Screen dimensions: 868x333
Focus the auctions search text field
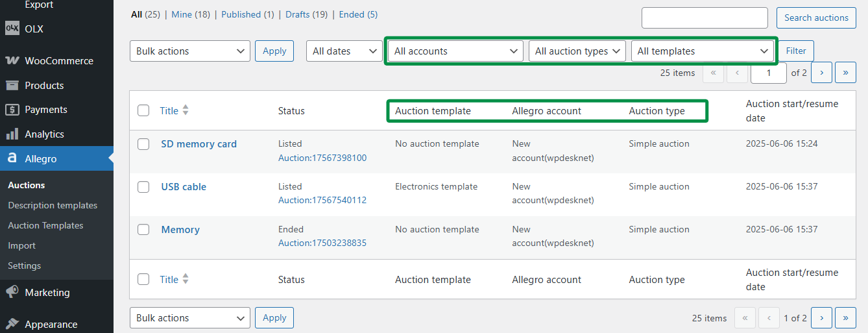[705, 18]
